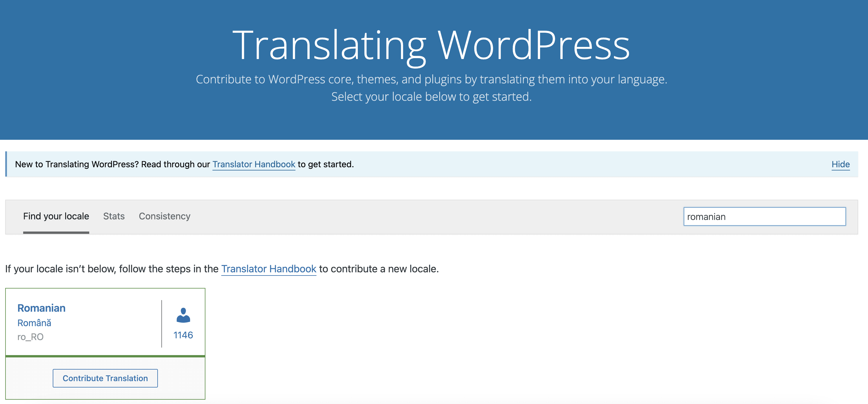Image resolution: width=868 pixels, height=404 pixels.
Task: Click the If your locale isn't below paragraph
Action: pyautogui.click(x=111, y=269)
